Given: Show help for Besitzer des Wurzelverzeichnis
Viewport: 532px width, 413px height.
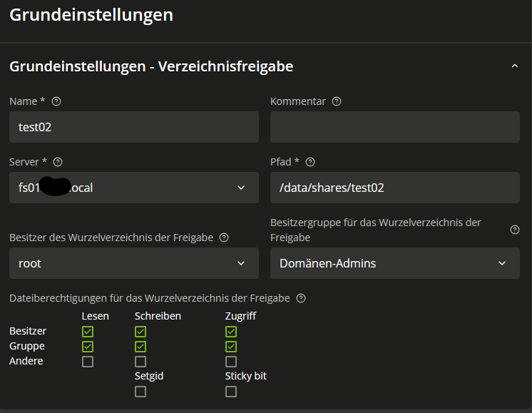Looking at the screenshot, I should [x=224, y=238].
